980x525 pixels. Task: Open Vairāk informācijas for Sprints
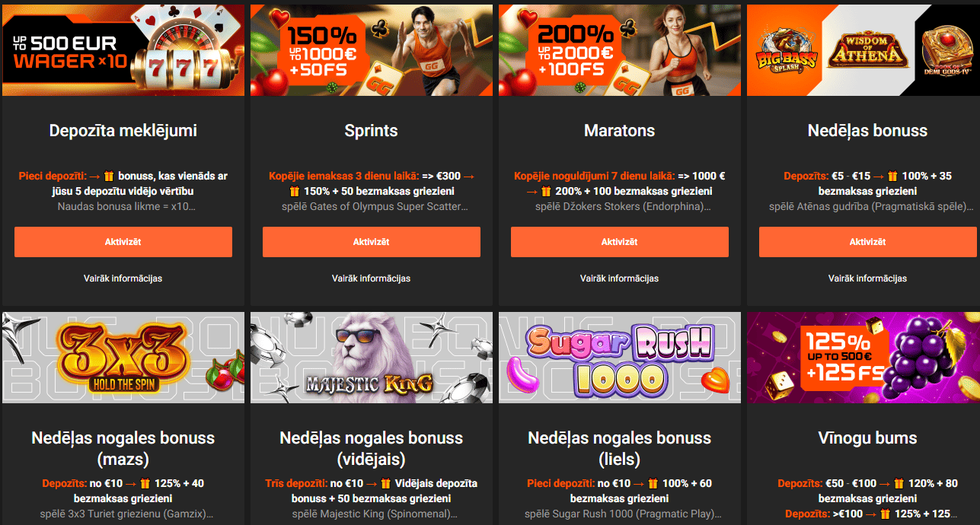pyautogui.click(x=371, y=278)
